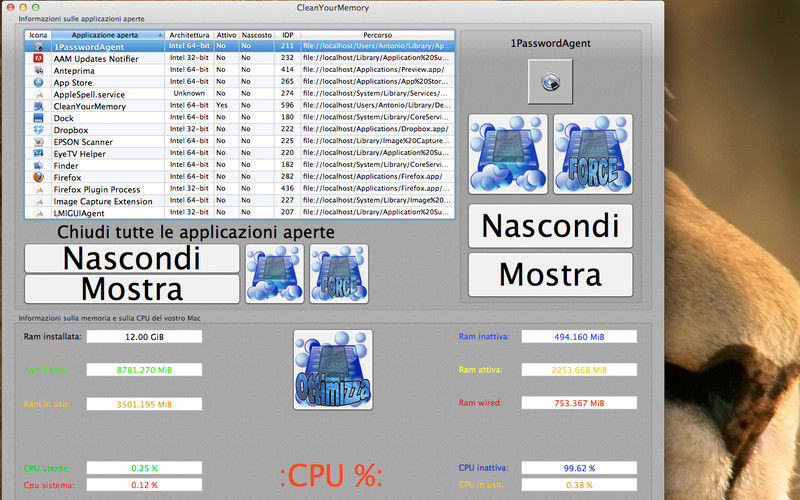800x500 pixels.
Task: Click Nascondi button in the right panel
Action: (550, 226)
